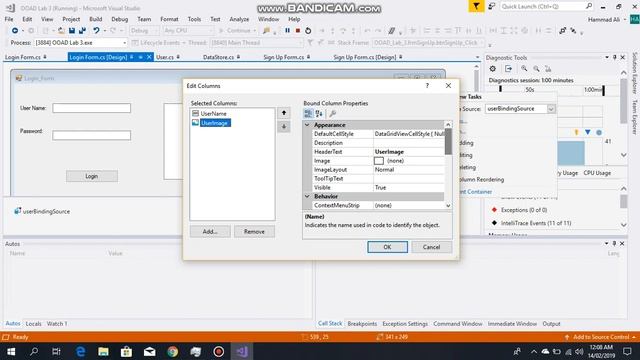Click the Property Pages wrench icon
Screen dimensions: 640x360
[x=333, y=113]
